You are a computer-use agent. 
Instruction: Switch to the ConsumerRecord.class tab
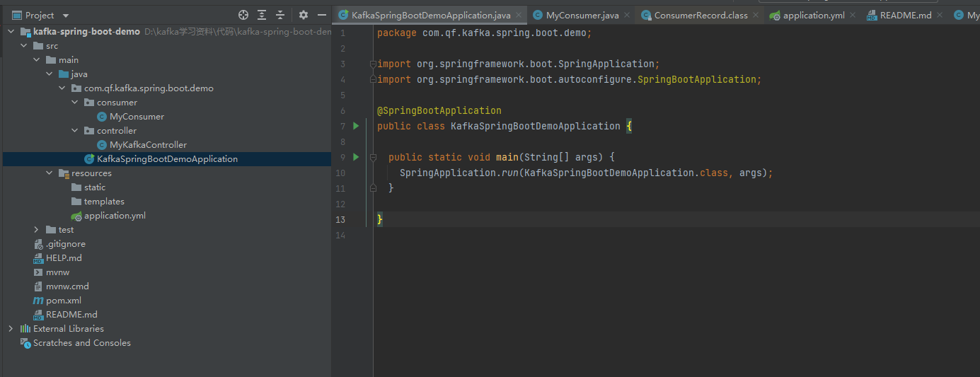point(701,15)
